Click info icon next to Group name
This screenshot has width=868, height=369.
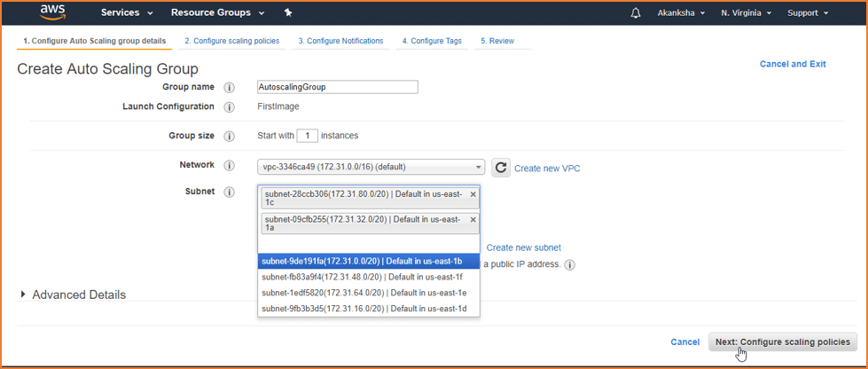pyautogui.click(x=229, y=88)
